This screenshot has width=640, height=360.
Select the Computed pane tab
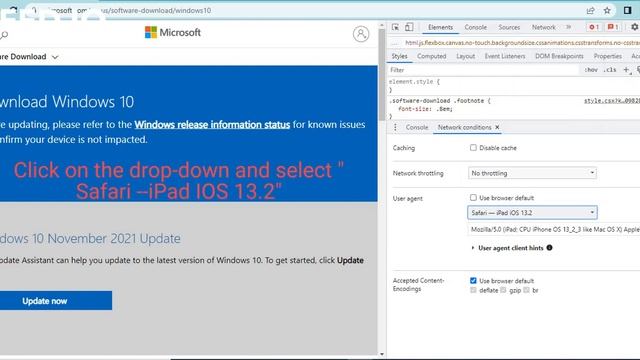[431, 56]
